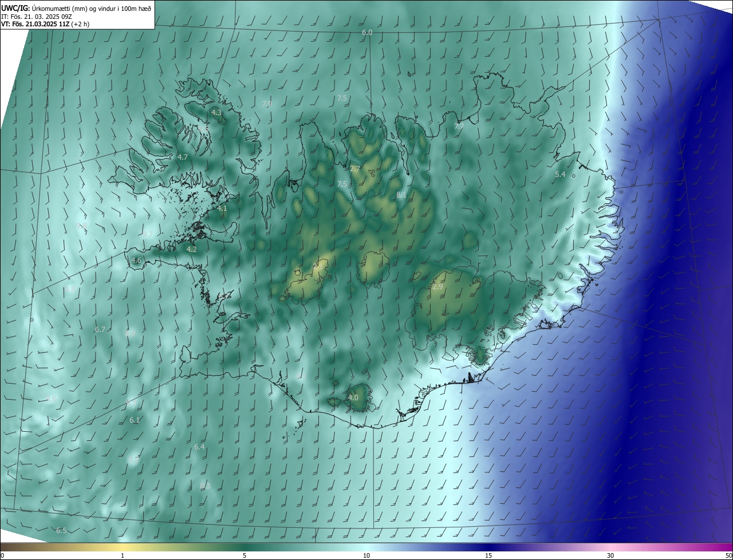Click the 5 tick on the color scale
The height and width of the screenshot is (560, 733).
tap(245, 555)
